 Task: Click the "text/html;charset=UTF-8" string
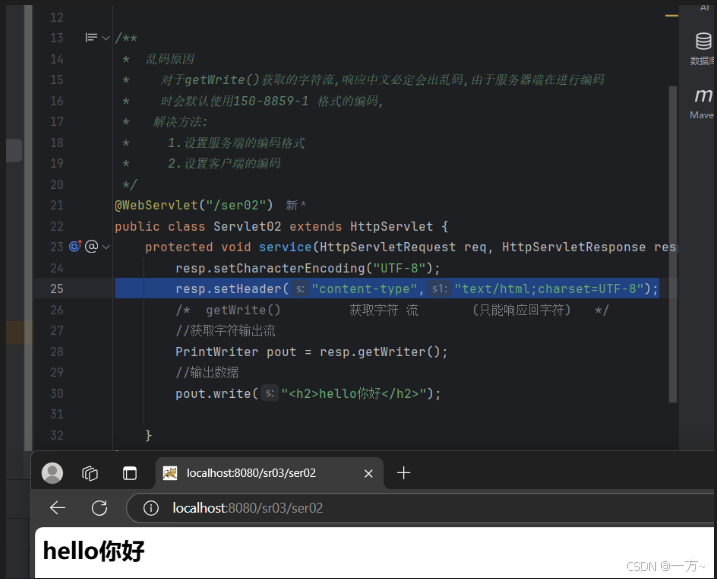pyautogui.click(x=549, y=289)
